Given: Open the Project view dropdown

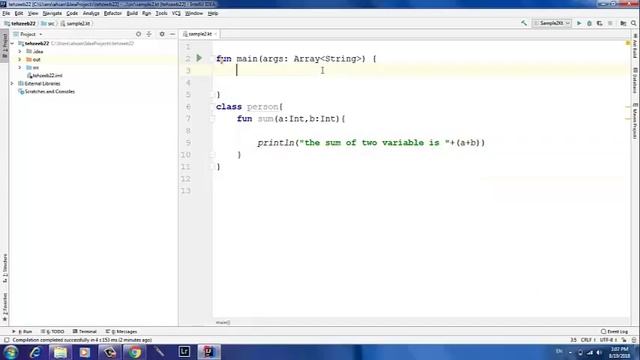Looking at the screenshot, I should [28, 34].
